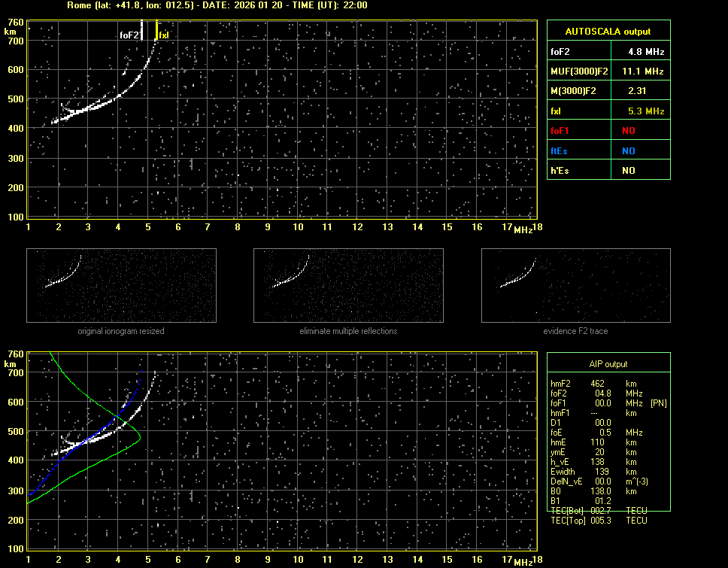Select the evidence F2 trace thumbnail

point(575,285)
